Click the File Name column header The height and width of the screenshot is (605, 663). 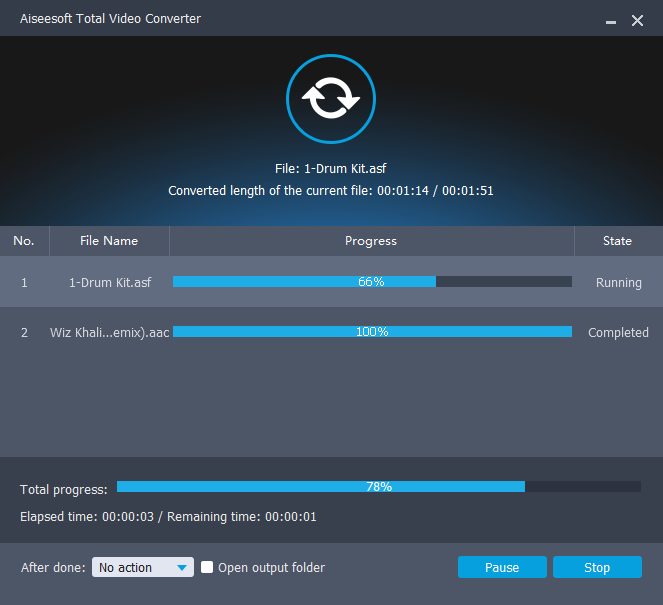click(x=109, y=241)
